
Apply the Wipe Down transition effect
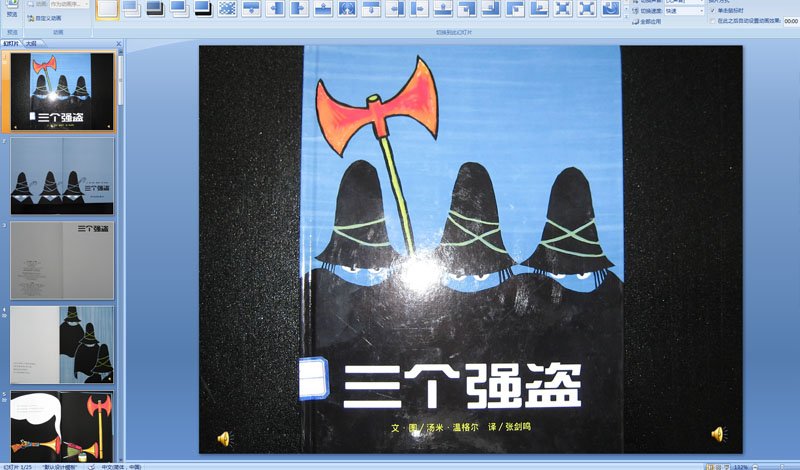pos(251,9)
